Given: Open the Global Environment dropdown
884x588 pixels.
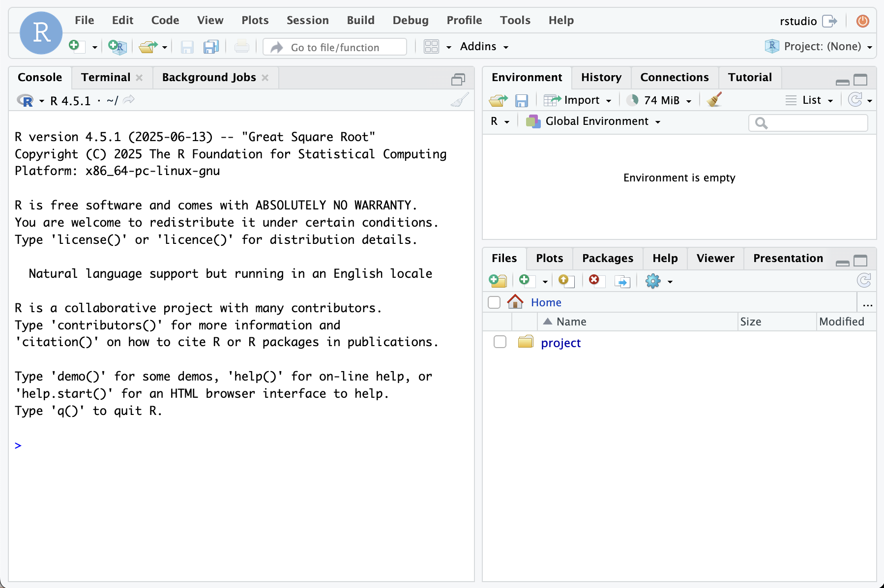Looking at the screenshot, I should click(593, 121).
